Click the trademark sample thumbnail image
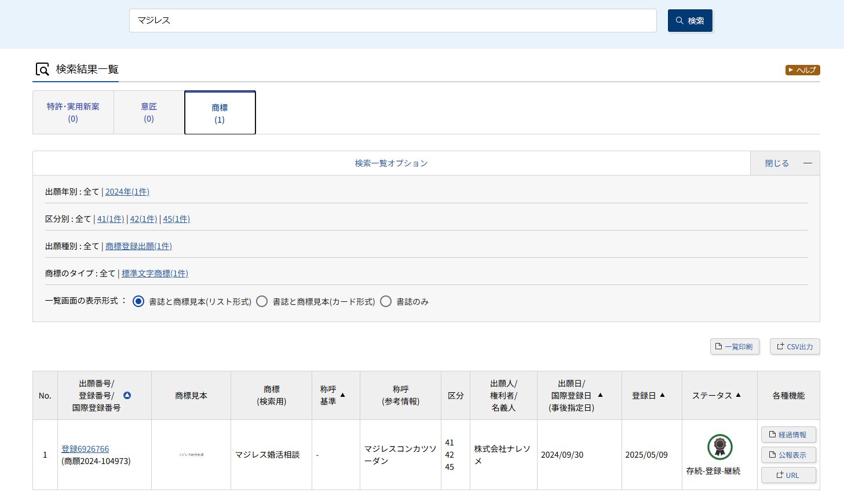Viewport: 844px width, 504px height. point(191,455)
